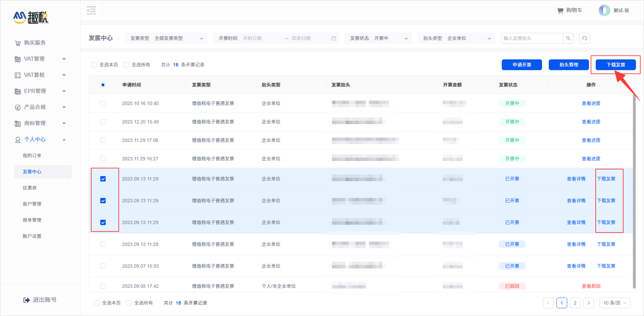Select 优惠券 in the sidebar menu

pyautogui.click(x=30, y=188)
